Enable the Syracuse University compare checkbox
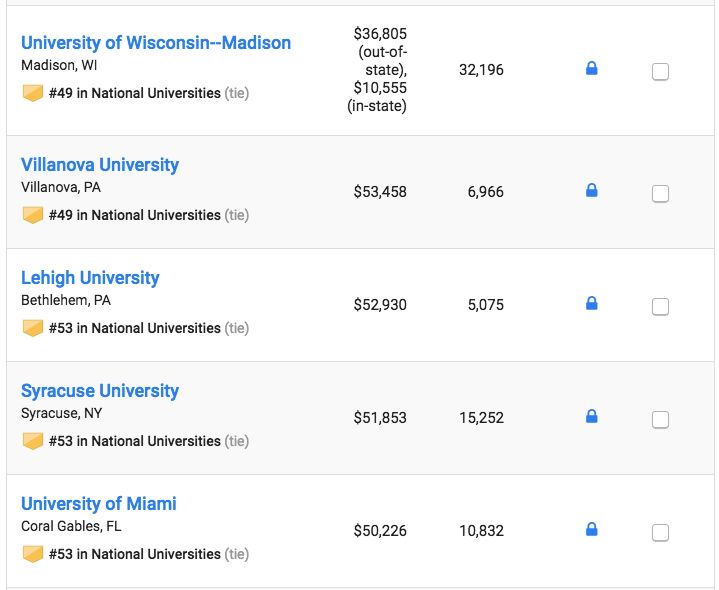Viewport: 719px width, 590px height. pos(660,420)
